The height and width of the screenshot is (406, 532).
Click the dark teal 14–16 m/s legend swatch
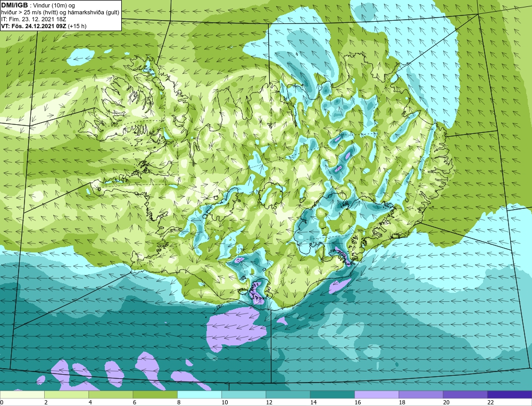point(332,394)
